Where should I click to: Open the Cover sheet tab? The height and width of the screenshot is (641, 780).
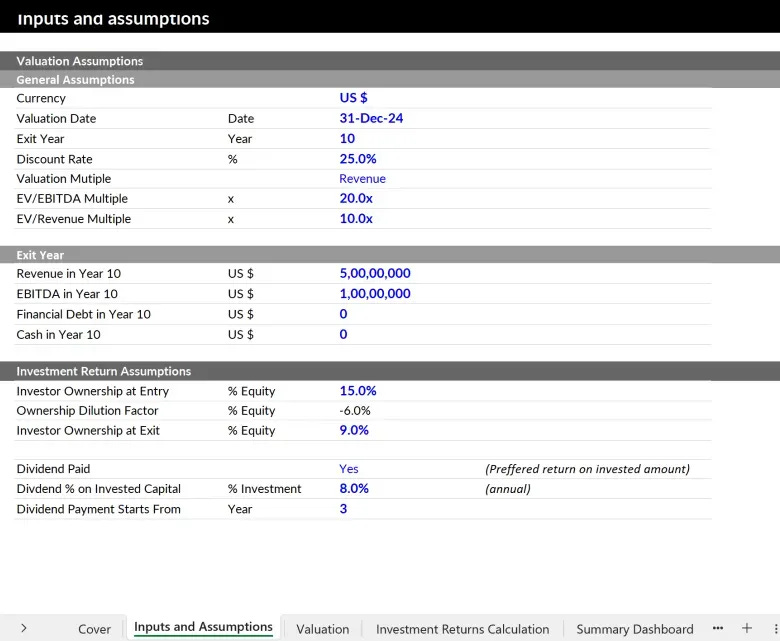tap(94, 629)
